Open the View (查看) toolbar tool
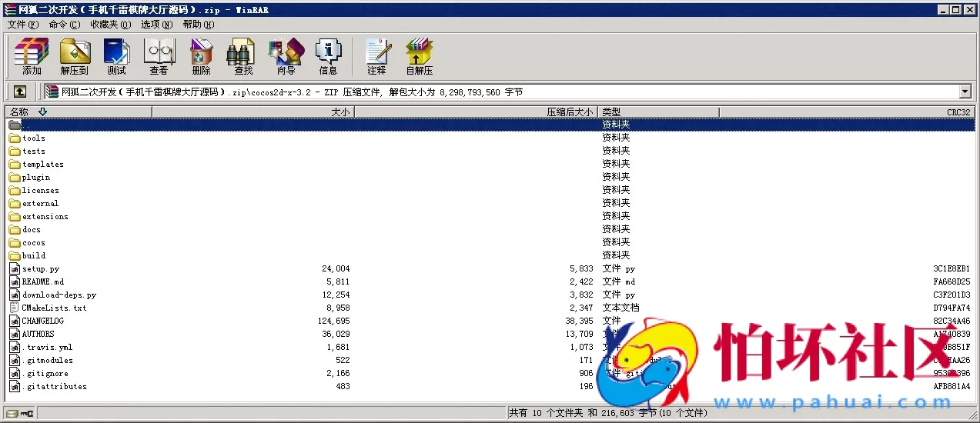This screenshot has height=423, width=980. coord(159,56)
